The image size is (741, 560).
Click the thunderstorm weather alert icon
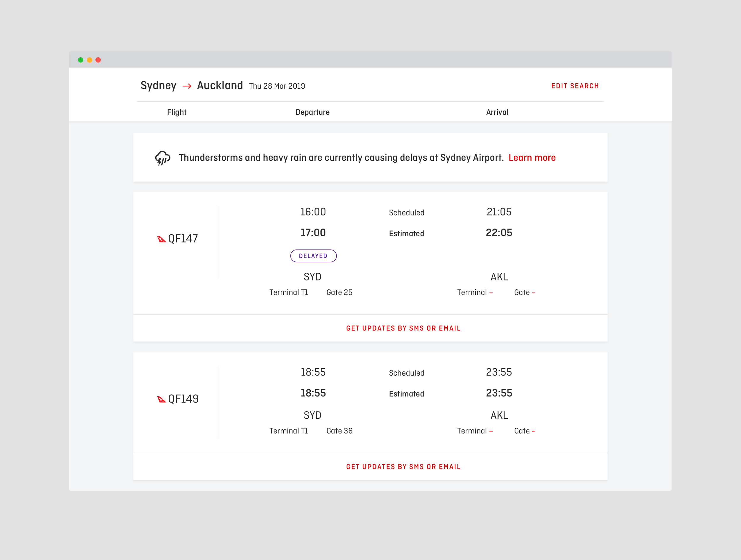pyautogui.click(x=162, y=158)
